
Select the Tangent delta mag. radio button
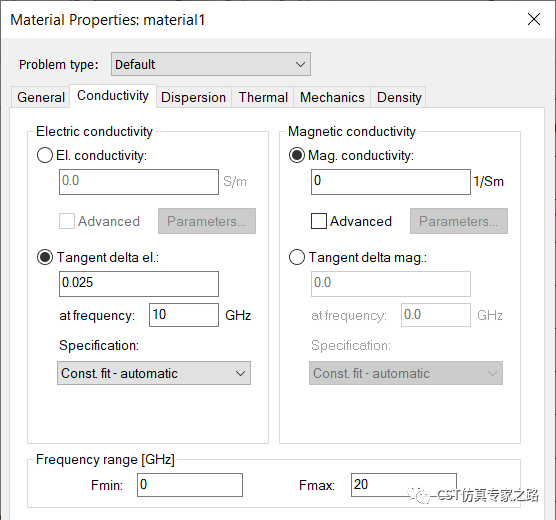tap(297, 257)
